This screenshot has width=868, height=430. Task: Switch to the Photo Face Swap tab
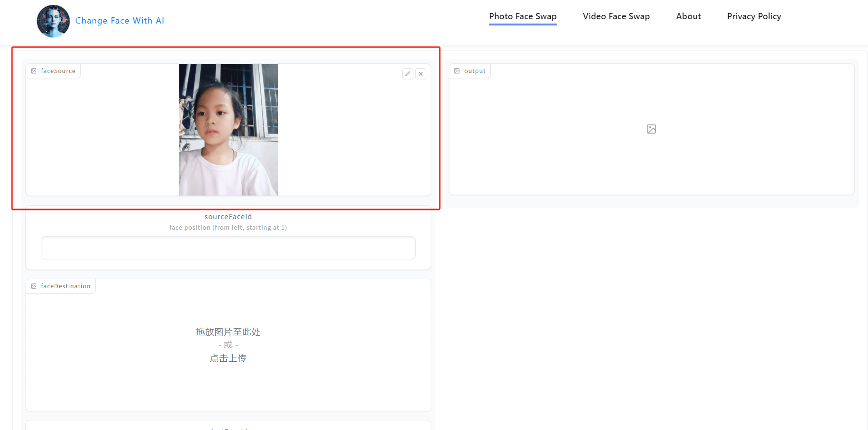[x=523, y=16]
